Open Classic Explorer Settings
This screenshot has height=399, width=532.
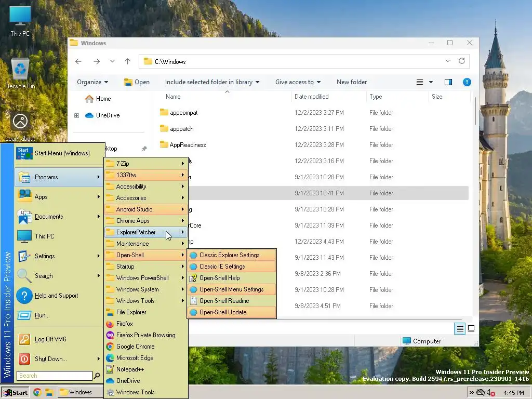click(232, 255)
